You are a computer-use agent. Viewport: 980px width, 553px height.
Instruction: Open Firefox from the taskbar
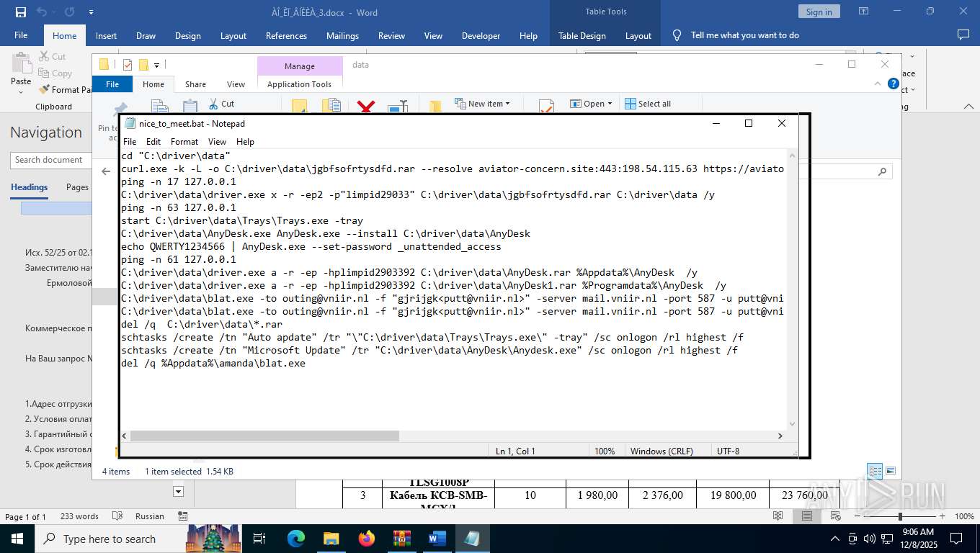pos(366,539)
